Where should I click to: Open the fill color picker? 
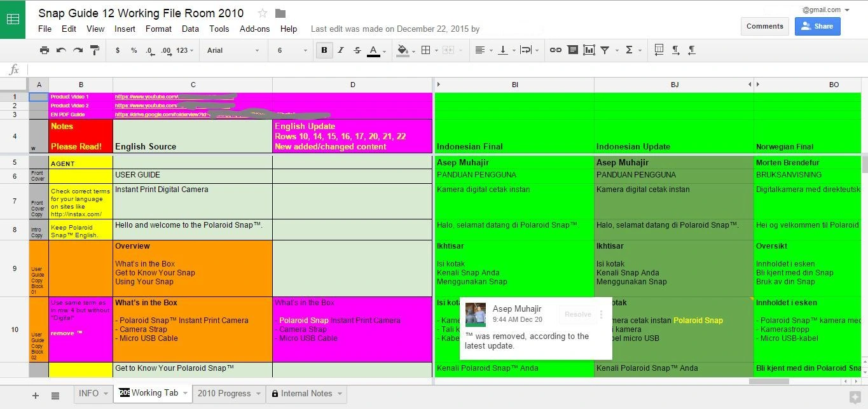404,50
